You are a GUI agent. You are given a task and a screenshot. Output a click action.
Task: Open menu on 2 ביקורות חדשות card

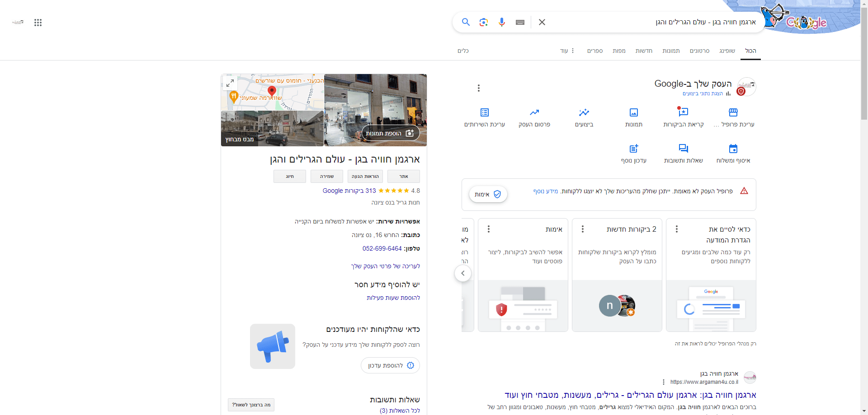[x=583, y=229]
